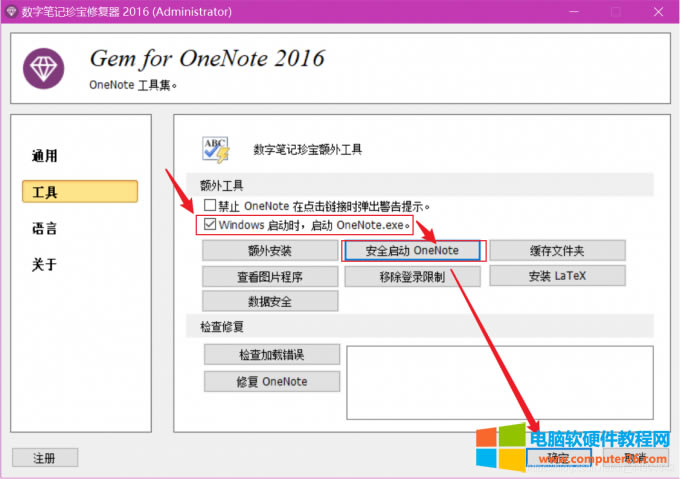Click the 移除登录限制 button
The image size is (680, 479).
[x=412, y=276]
